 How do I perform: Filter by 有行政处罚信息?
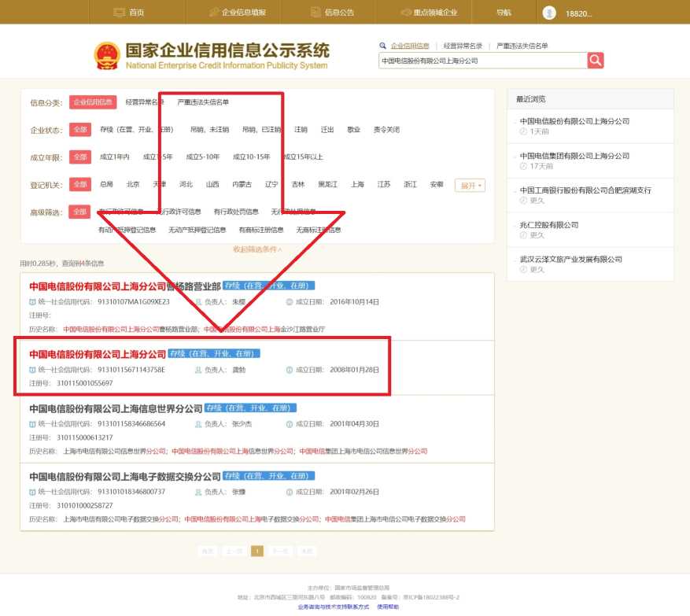tap(236, 211)
